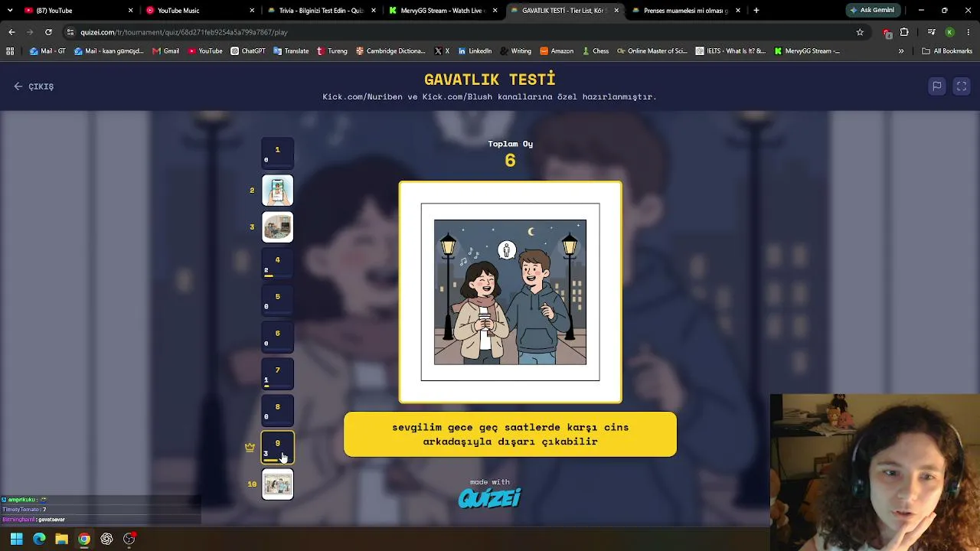Screen dimensions: 980x551
Task: Open the MervyGG Stream bookmark
Action: [807, 51]
